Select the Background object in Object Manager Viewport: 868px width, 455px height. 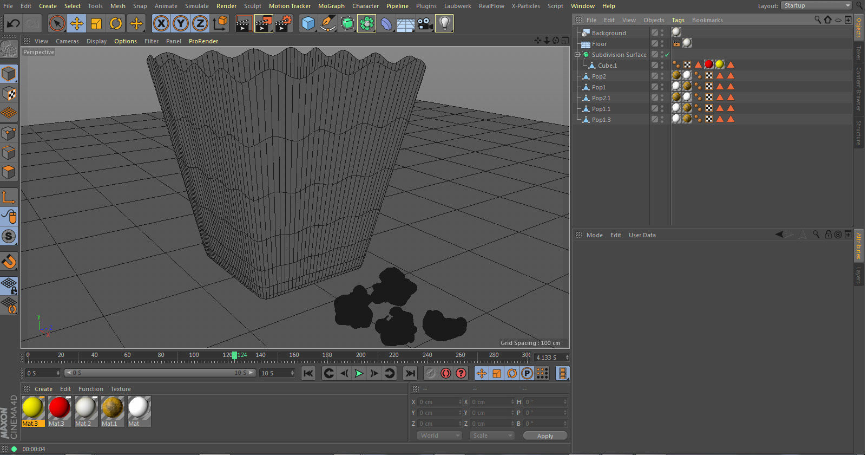608,33
